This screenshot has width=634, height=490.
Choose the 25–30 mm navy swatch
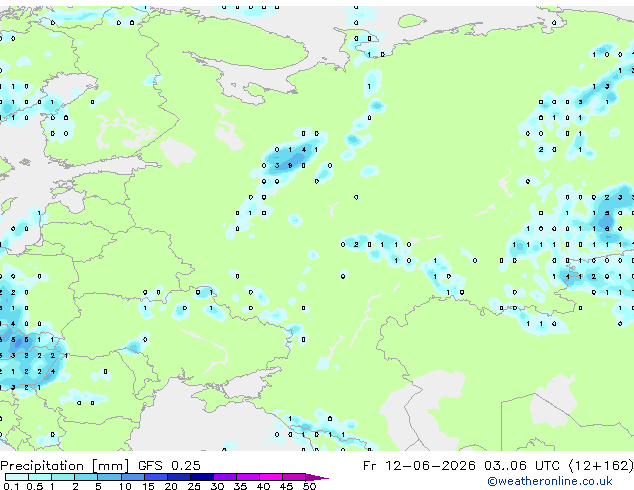click(x=202, y=477)
